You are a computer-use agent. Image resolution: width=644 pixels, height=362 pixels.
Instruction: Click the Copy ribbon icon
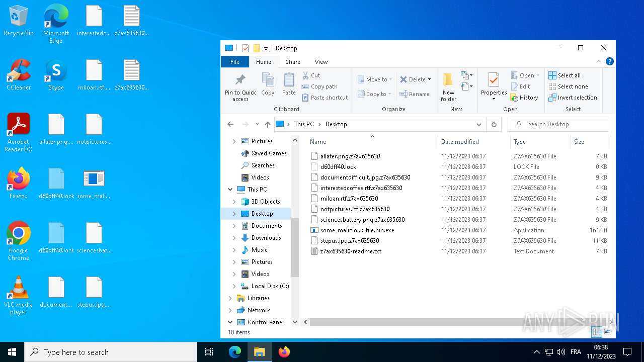point(268,80)
